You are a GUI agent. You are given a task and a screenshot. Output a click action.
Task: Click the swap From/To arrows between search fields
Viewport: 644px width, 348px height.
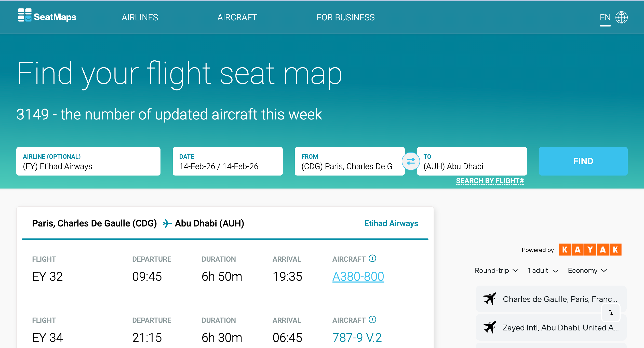pos(411,161)
